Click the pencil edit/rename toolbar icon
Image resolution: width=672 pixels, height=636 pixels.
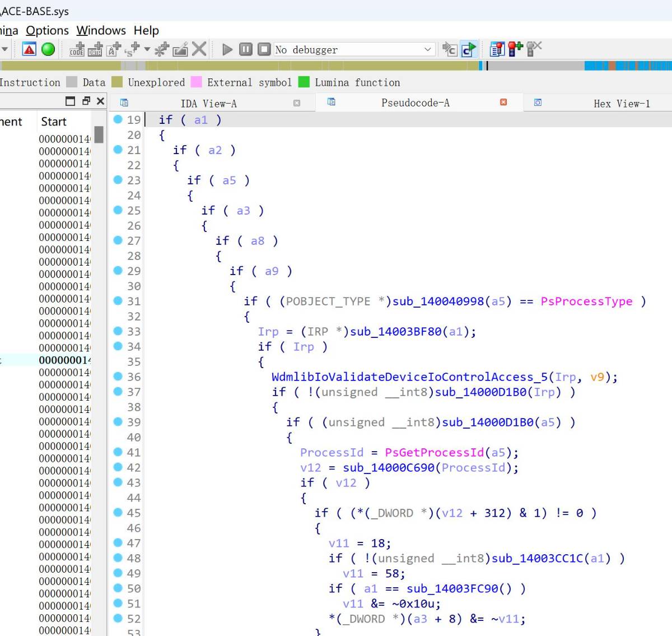(x=180, y=49)
